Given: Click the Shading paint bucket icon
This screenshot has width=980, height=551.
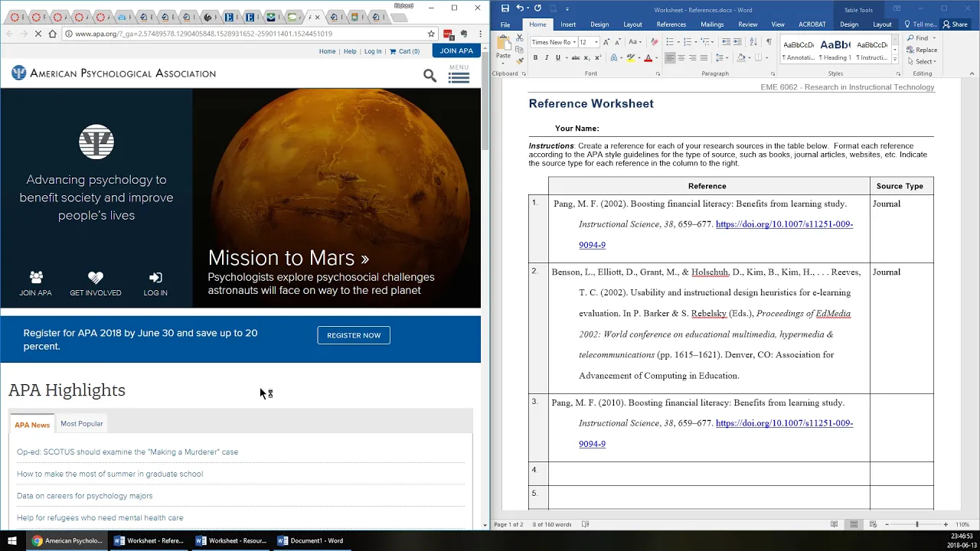Looking at the screenshot, I should [x=740, y=58].
